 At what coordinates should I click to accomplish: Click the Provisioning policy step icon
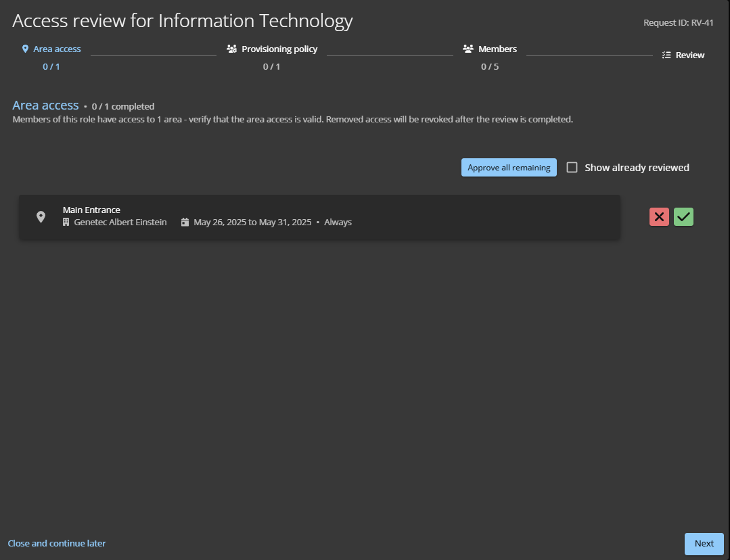(x=232, y=49)
